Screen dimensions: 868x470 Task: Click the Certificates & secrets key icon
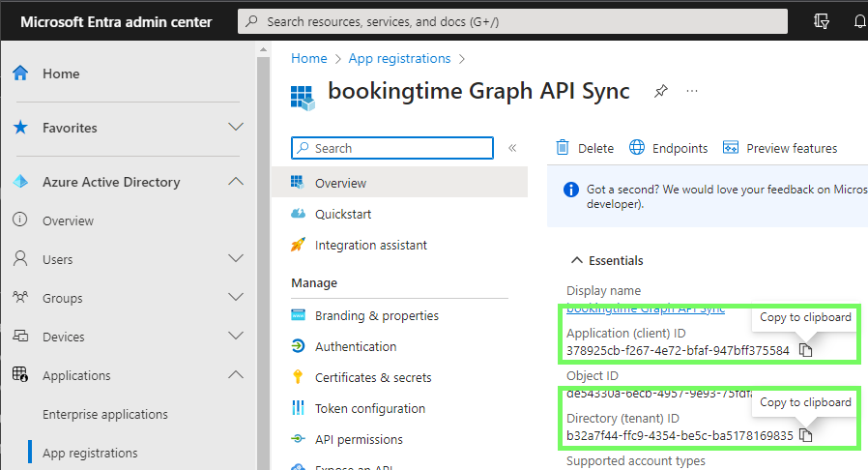point(298,377)
